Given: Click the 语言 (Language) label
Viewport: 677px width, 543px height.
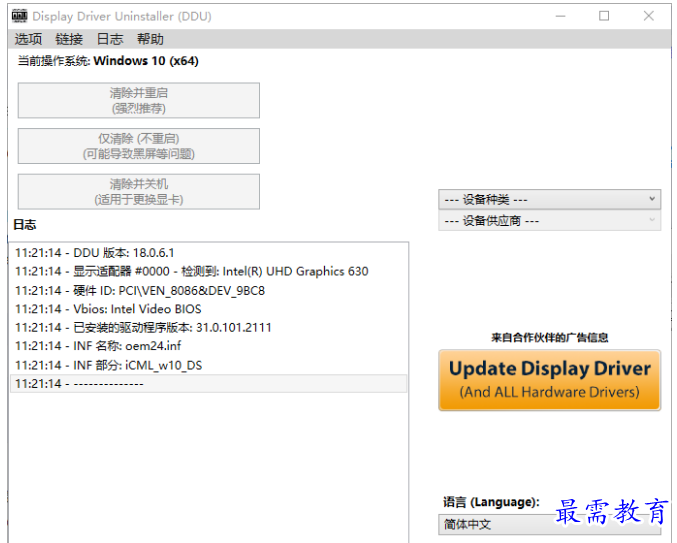Looking at the screenshot, I should pos(491,502).
